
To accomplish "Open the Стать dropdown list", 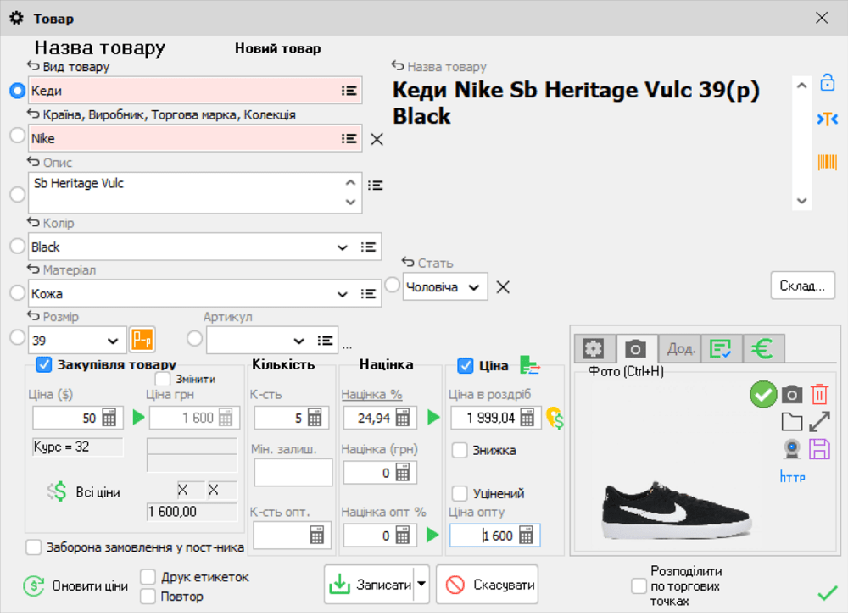I will pyautogui.click(x=472, y=287).
